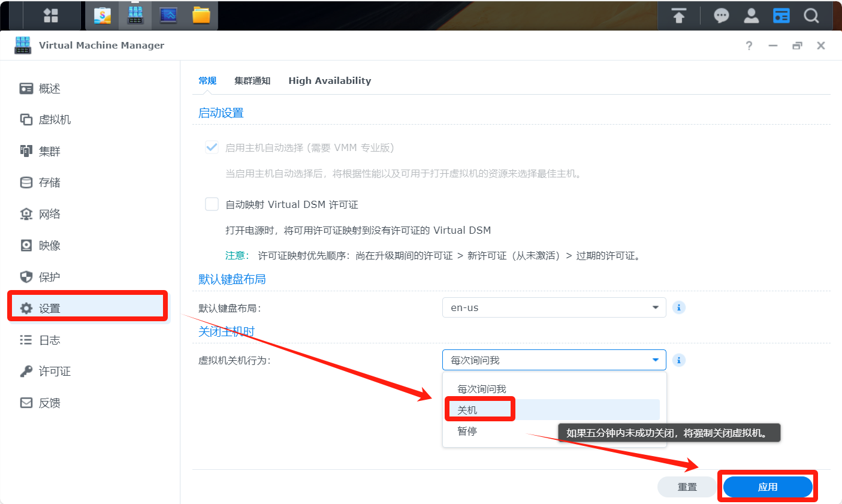842x504 pixels.
Task: Open the 集群 cluster section
Action: [x=49, y=152]
